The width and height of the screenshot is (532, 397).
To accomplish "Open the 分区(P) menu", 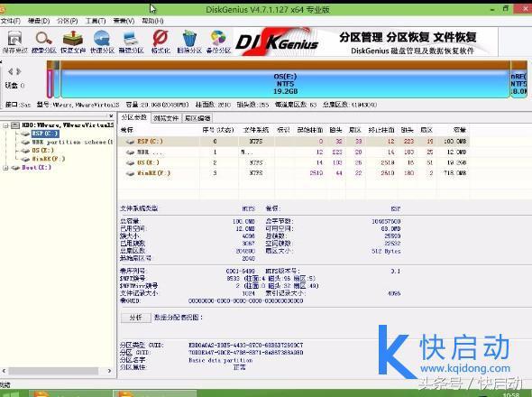I will [68, 21].
